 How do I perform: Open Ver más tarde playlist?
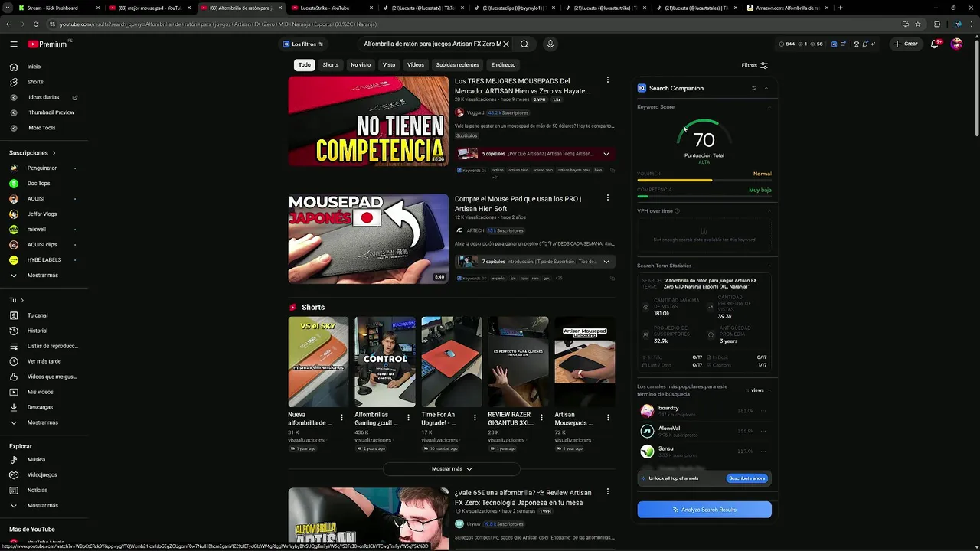coord(44,361)
